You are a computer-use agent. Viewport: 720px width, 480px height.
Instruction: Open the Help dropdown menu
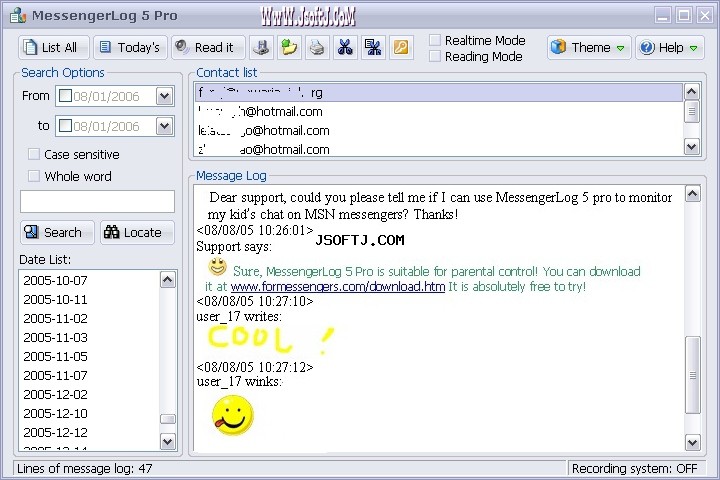point(669,47)
